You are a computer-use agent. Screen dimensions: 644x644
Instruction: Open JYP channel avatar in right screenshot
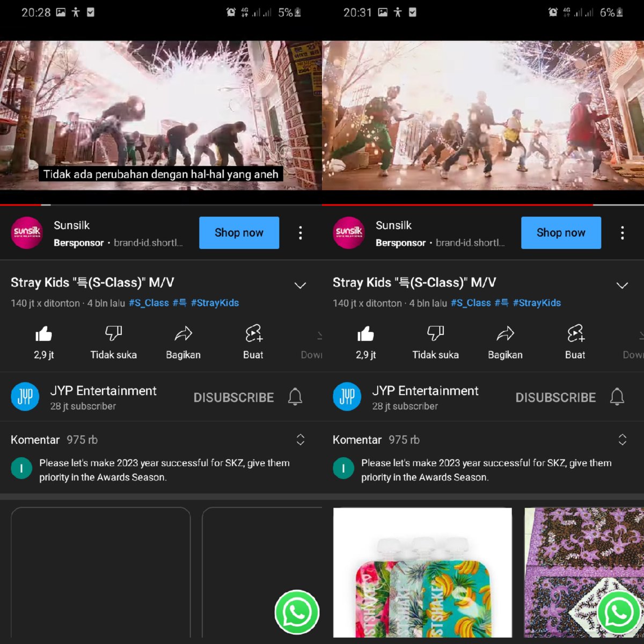(x=347, y=397)
